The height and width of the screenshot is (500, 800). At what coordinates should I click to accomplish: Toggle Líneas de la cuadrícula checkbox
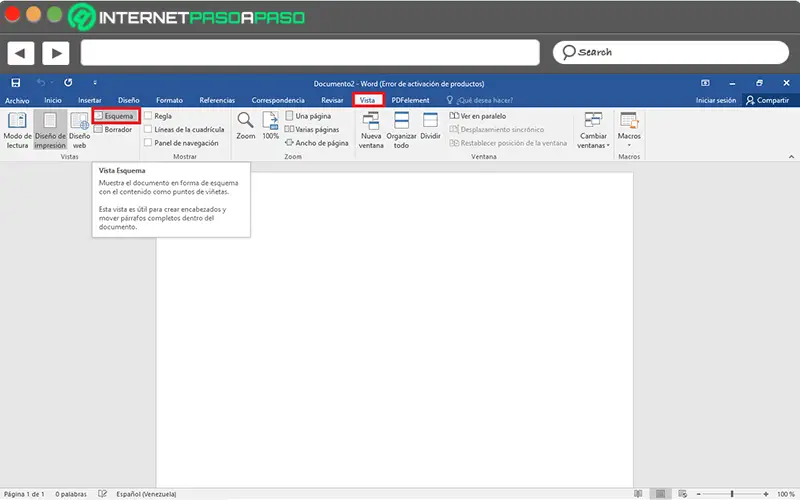pyautogui.click(x=148, y=130)
